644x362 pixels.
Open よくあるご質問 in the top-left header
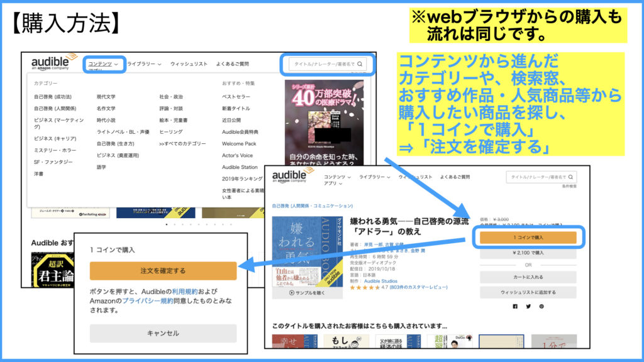click(233, 64)
